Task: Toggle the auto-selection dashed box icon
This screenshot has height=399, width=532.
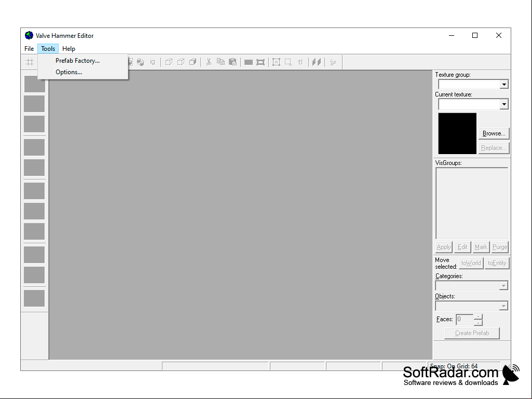Action: (x=289, y=62)
